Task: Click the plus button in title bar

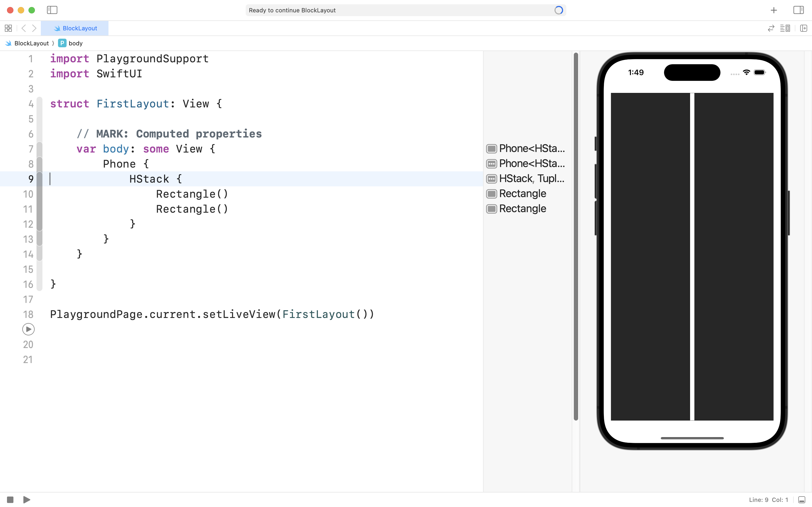Action: 773,10
